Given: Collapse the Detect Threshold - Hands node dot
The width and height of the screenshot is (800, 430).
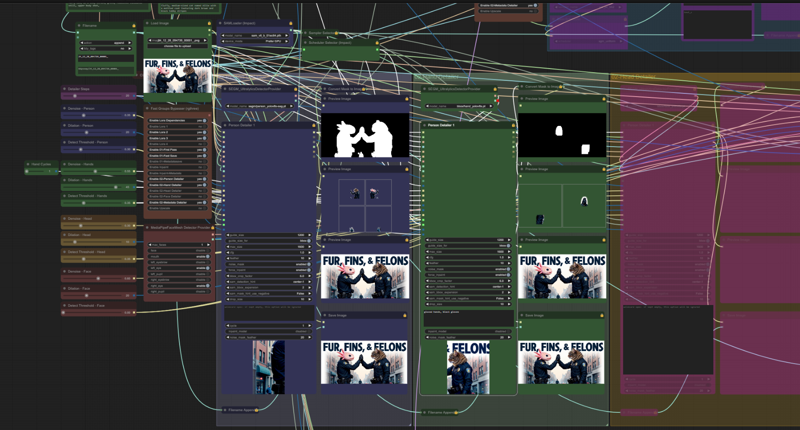Looking at the screenshot, I should (x=64, y=196).
